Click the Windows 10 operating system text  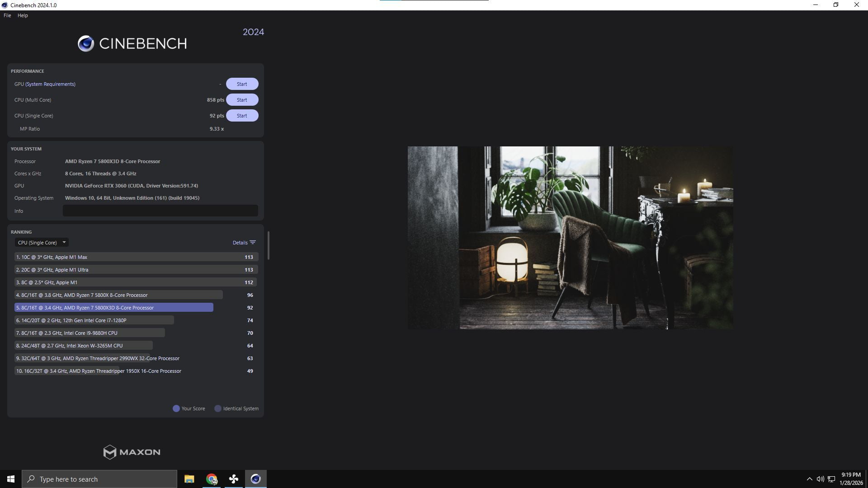132,198
